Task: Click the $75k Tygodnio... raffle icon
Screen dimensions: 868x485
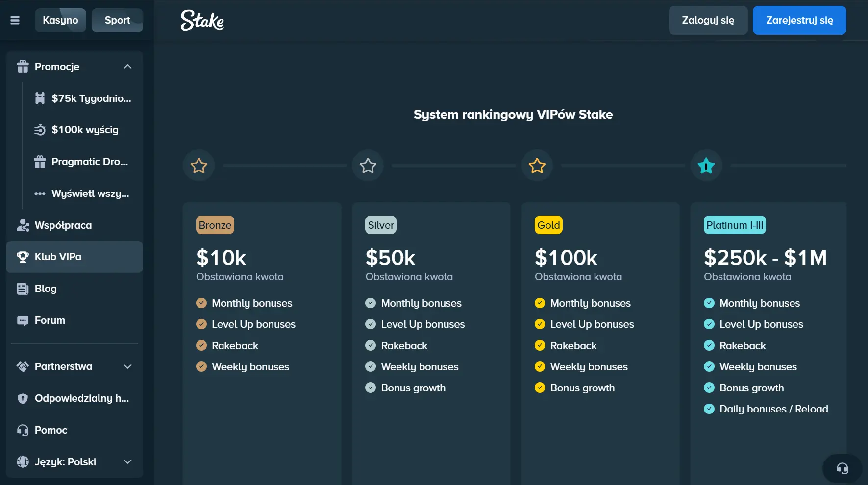Action: [x=40, y=98]
